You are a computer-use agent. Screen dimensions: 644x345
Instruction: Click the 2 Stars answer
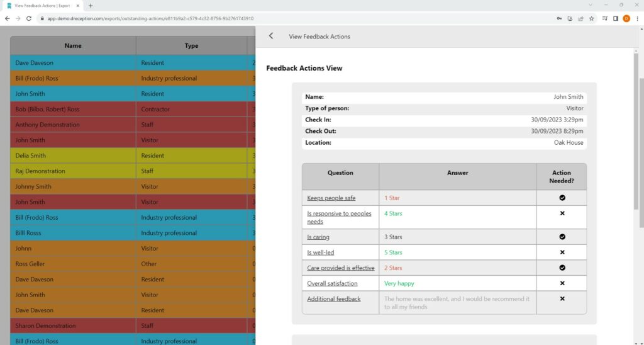point(393,268)
